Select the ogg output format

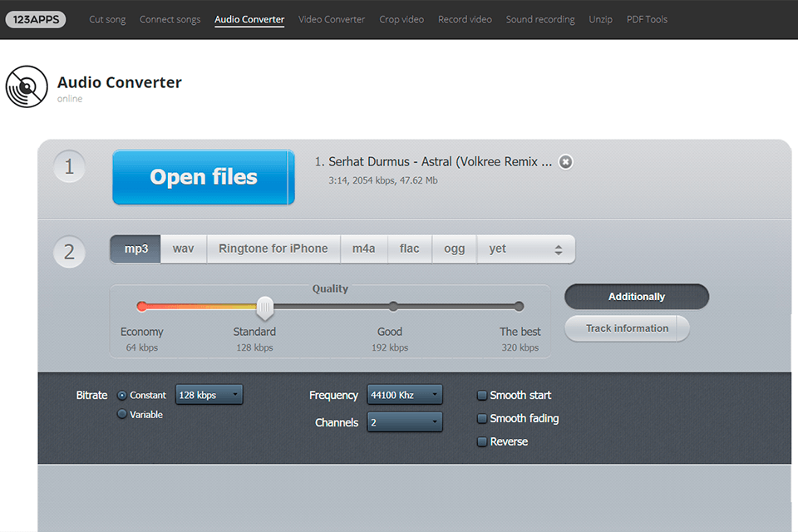point(454,248)
